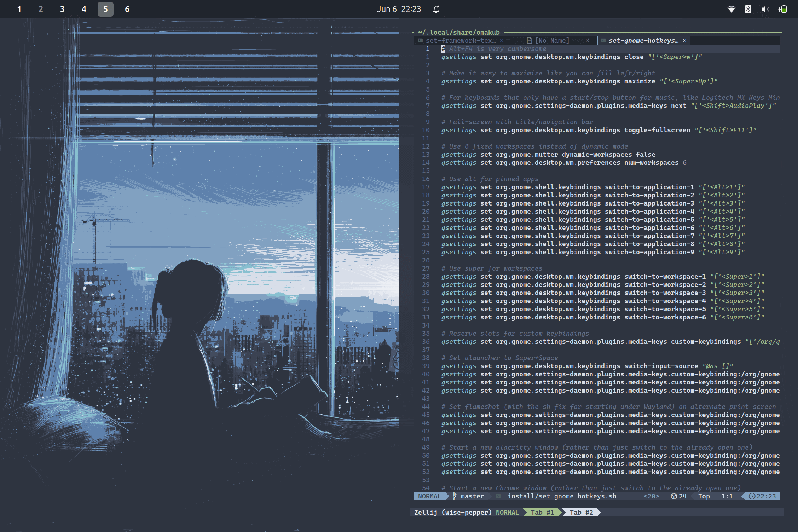Click switch-to-workspace-1 '<Super>1' line
This screenshot has height=532, width=798.
pos(603,277)
